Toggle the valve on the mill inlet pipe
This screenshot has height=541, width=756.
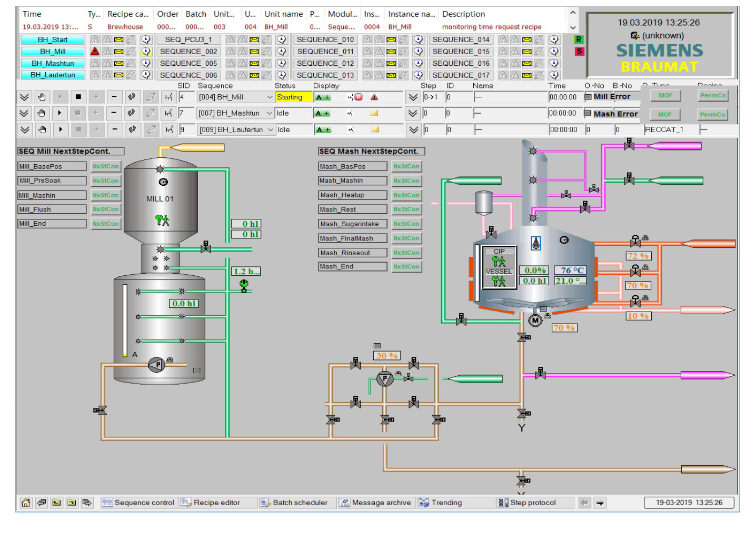(x=205, y=247)
